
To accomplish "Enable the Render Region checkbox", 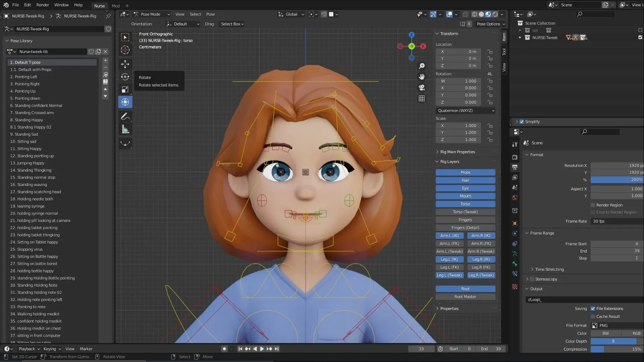I will coord(593,205).
